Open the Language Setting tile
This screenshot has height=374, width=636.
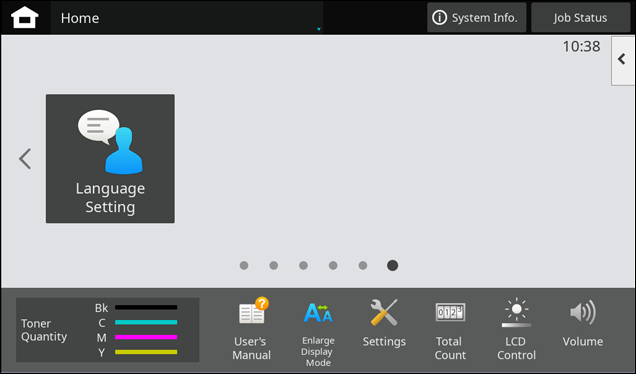tap(110, 159)
